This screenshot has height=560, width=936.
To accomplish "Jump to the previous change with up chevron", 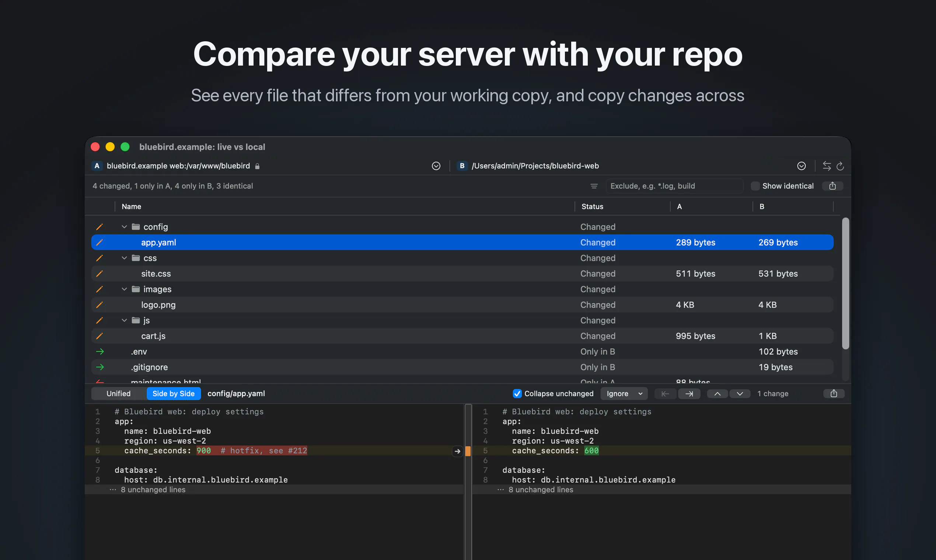I will pyautogui.click(x=717, y=393).
